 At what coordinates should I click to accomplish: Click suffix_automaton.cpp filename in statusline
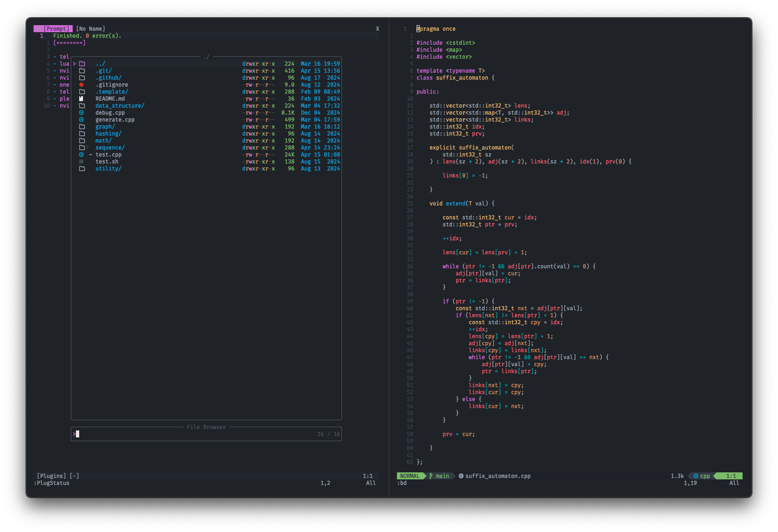pos(498,476)
